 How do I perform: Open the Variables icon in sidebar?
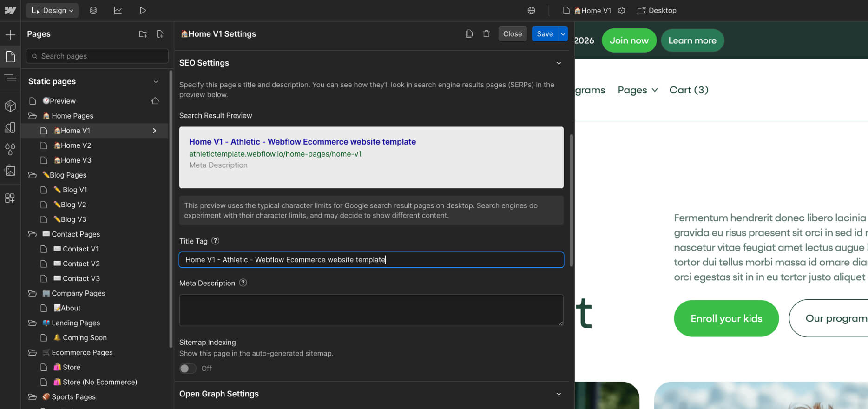point(10,127)
